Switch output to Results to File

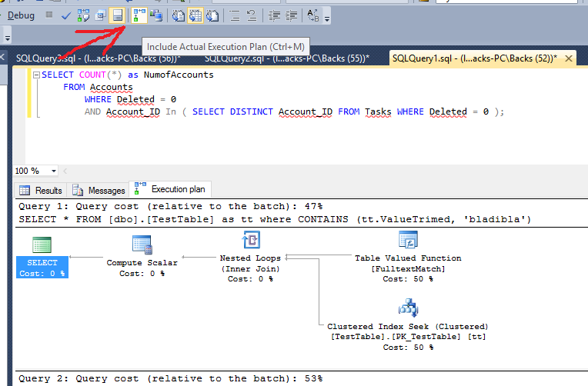pyautogui.click(x=212, y=15)
